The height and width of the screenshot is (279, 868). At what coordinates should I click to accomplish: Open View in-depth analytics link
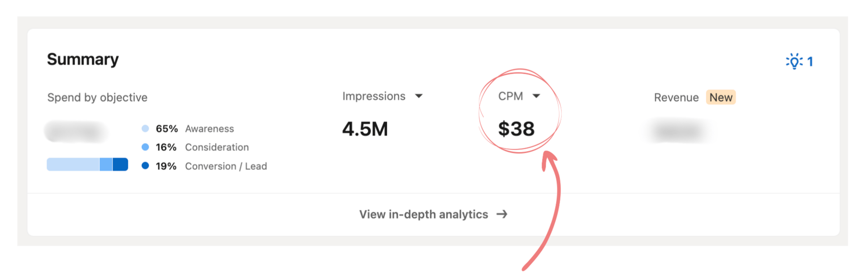(x=433, y=214)
